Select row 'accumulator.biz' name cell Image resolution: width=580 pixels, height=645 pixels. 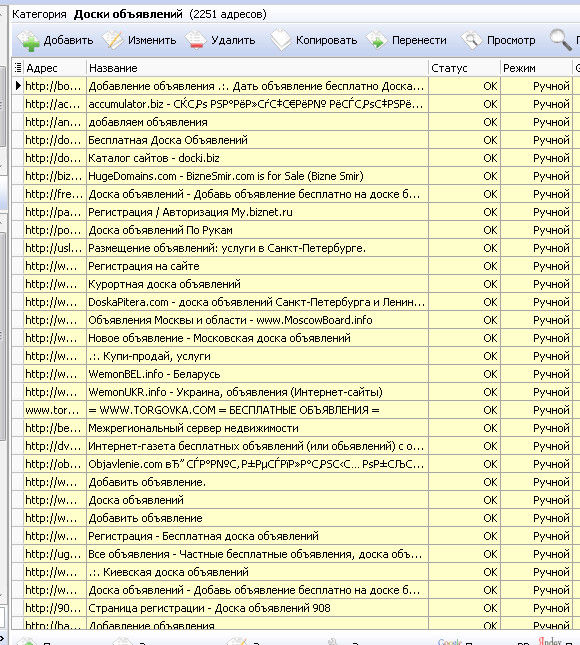pyautogui.click(x=258, y=104)
